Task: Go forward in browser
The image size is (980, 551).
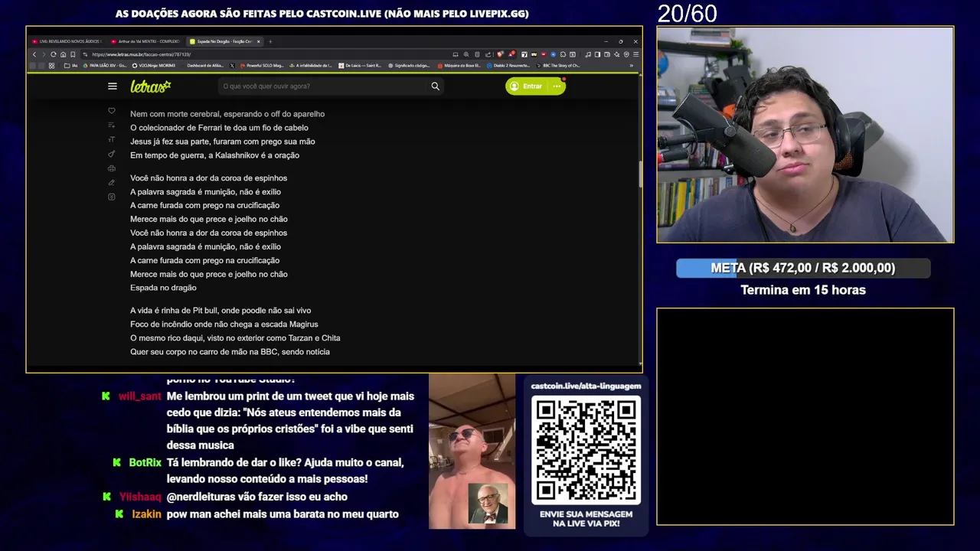Action: pyautogui.click(x=44, y=54)
